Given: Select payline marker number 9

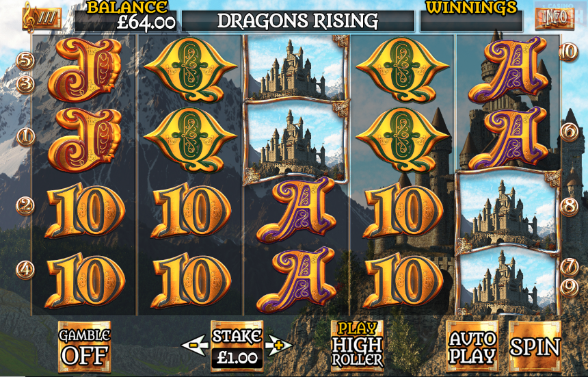Looking at the screenshot, I should tap(570, 287).
